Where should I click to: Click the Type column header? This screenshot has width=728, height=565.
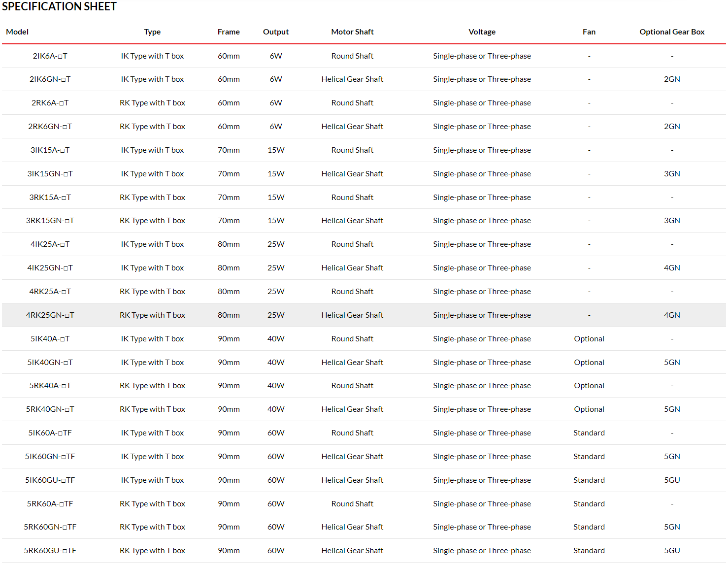pos(152,32)
